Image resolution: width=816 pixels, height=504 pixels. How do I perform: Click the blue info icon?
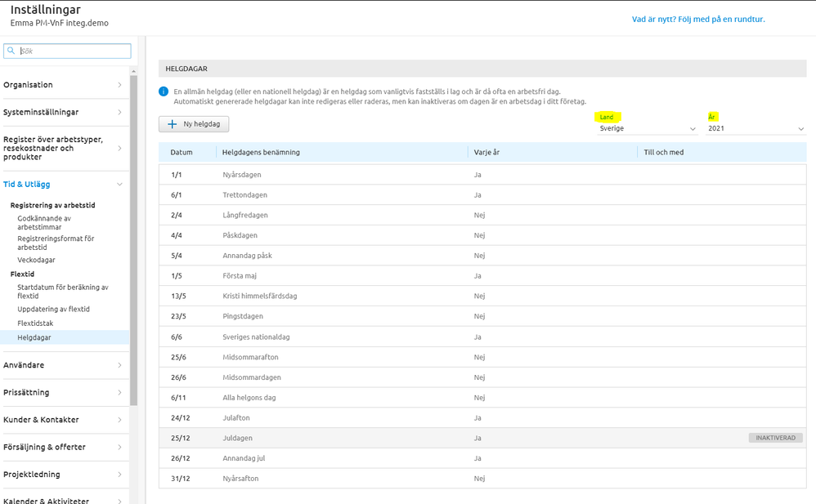pos(164,91)
